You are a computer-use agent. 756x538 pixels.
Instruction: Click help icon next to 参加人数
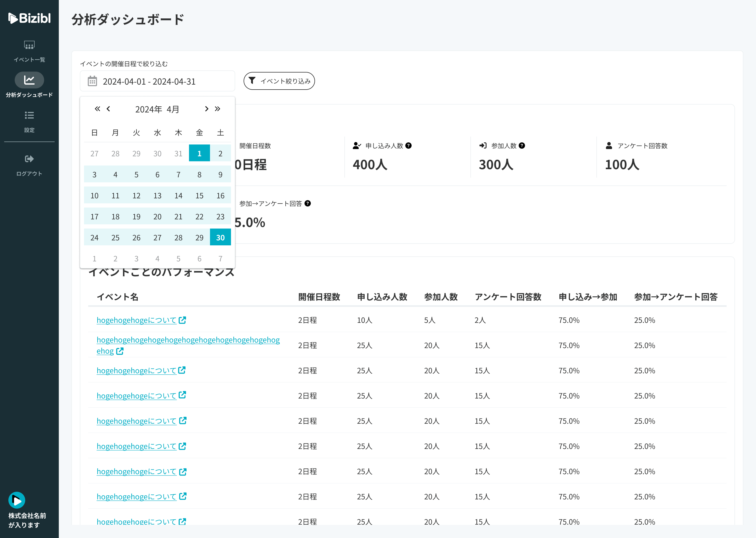(522, 146)
